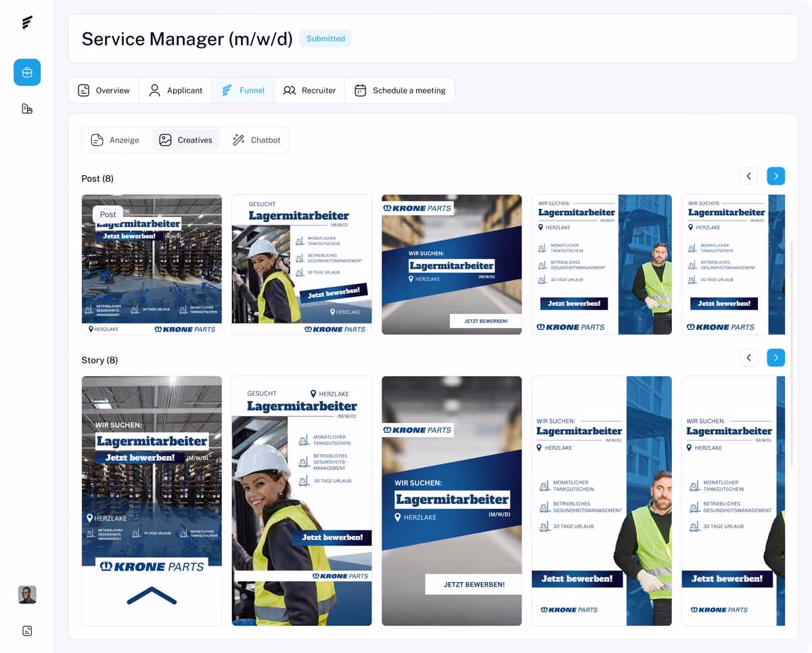Go to previous Story creatives
The height and width of the screenshot is (653, 812).
point(748,357)
